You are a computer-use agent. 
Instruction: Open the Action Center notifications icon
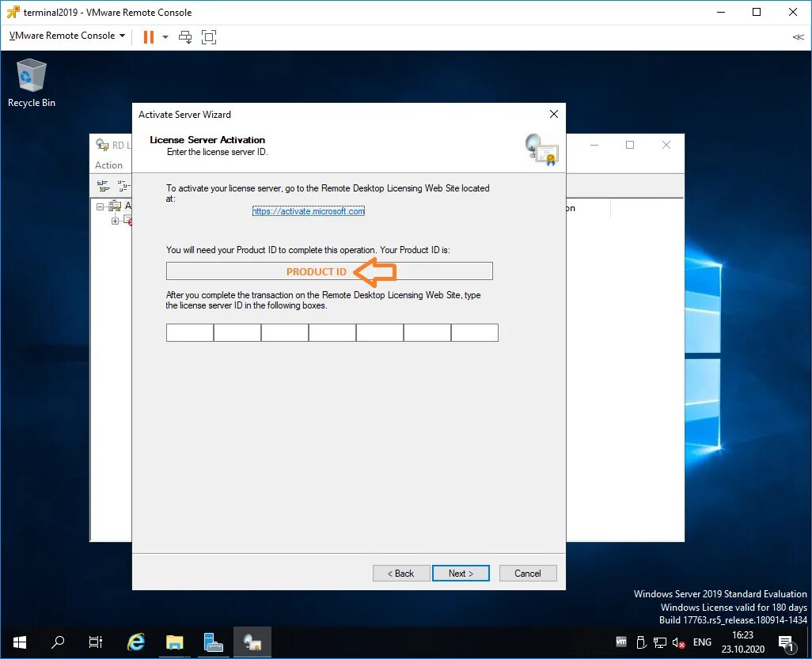[x=787, y=643]
